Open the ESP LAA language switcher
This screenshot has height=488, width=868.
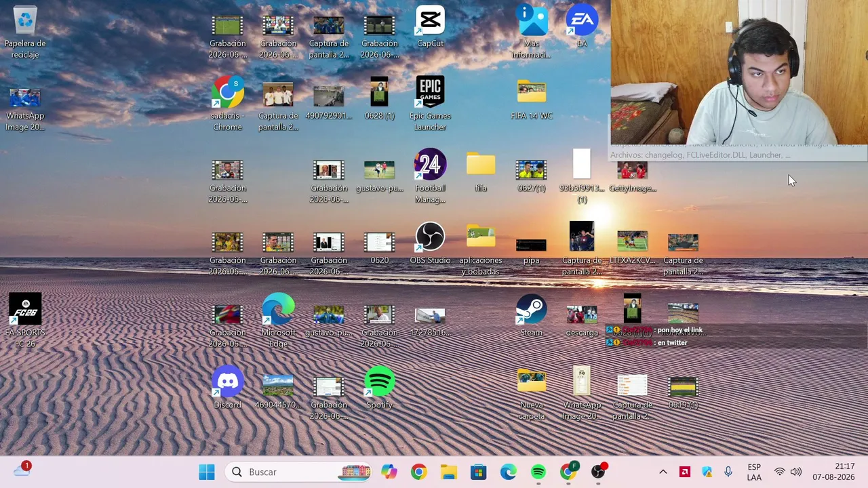754,472
